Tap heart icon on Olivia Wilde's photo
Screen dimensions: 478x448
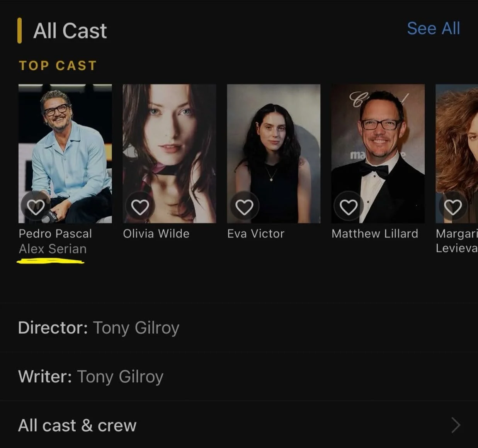point(140,207)
